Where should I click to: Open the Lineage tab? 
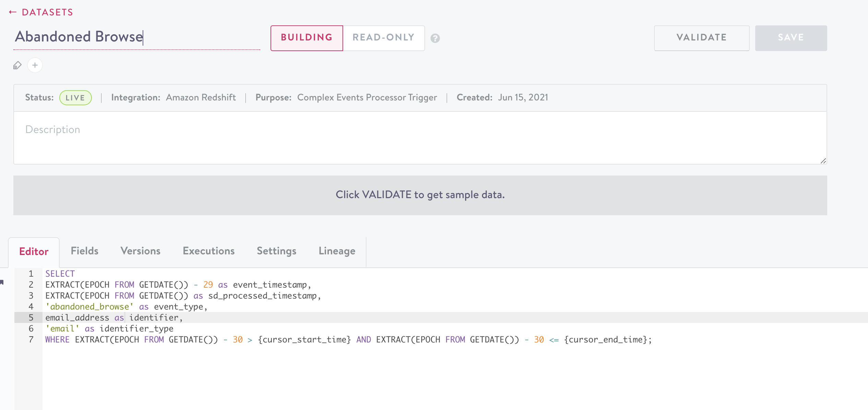(x=337, y=251)
